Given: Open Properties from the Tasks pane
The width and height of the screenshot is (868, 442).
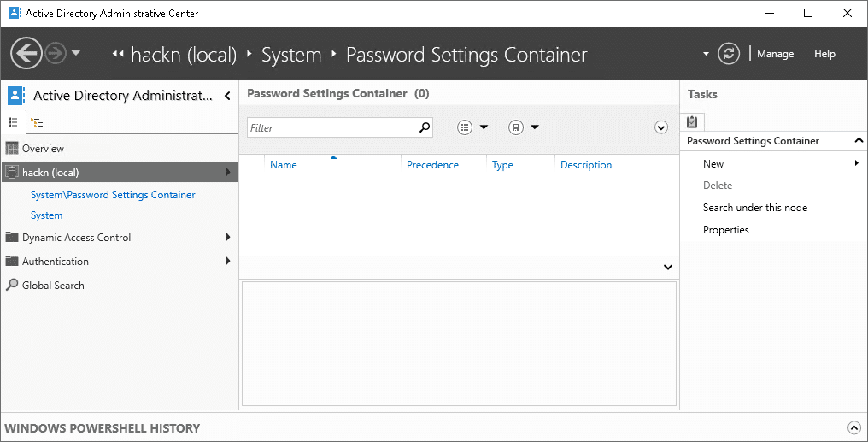Looking at the screenshot, I should [725, 230].
